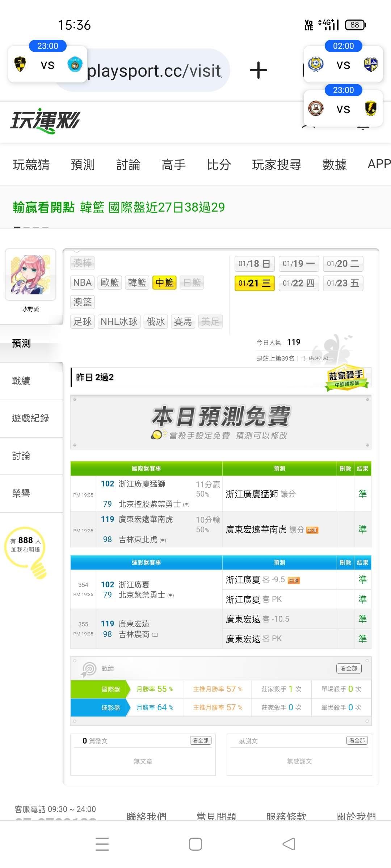
Task: Select date 01/22 四
Action: pos(299,283)
